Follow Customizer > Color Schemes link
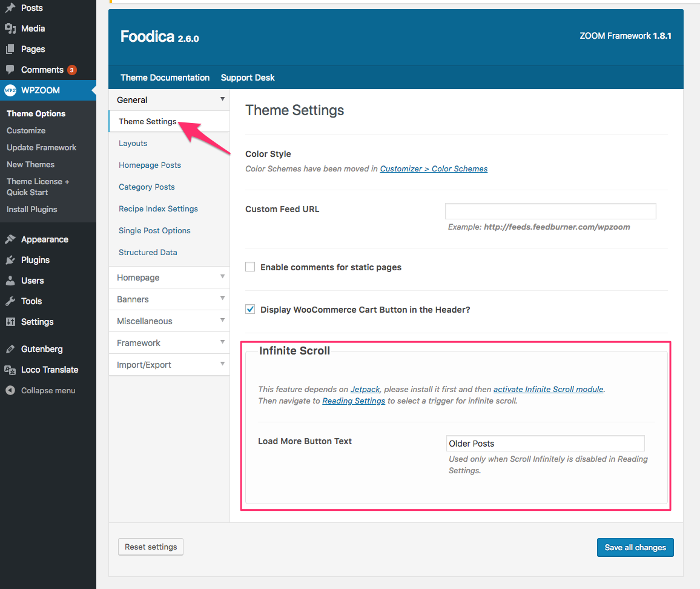 (434, 168)
